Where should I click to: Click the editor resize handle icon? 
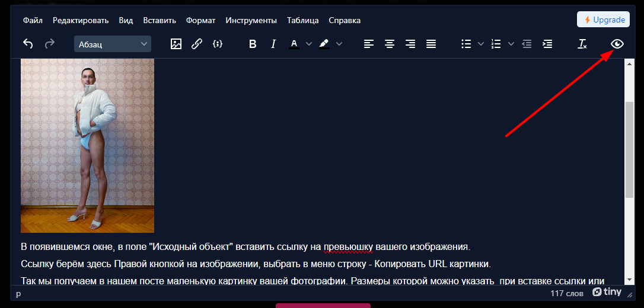pyautogui.click(x=629, y=294)
